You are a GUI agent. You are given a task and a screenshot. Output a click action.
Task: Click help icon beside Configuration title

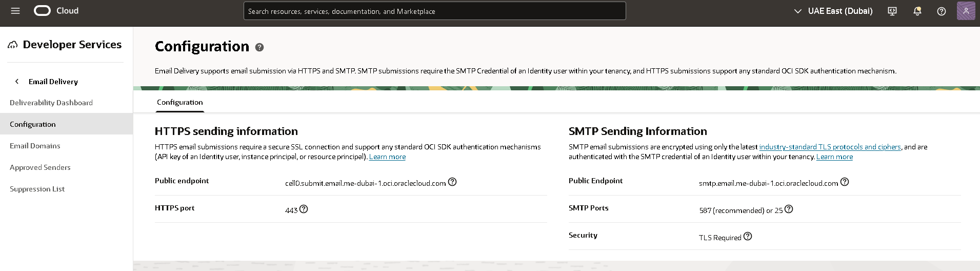point(259,47)
